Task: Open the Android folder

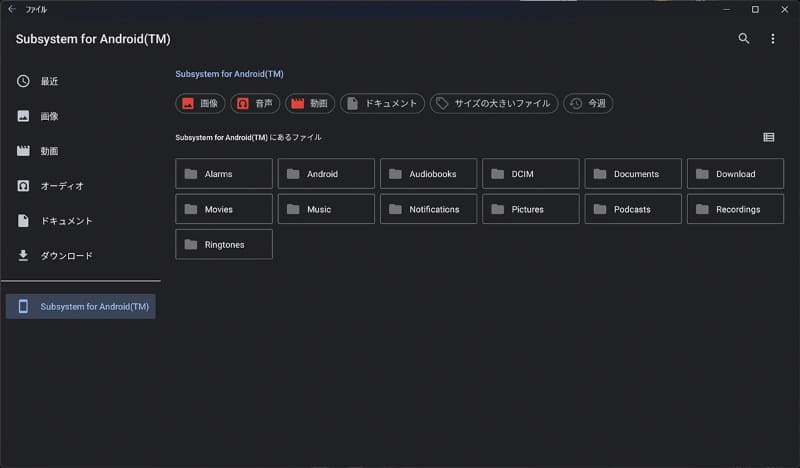Action: 326,174
